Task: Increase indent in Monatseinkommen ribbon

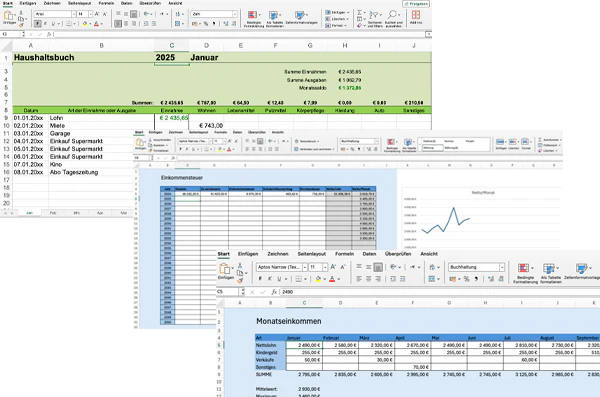Action: coord(403,279)
